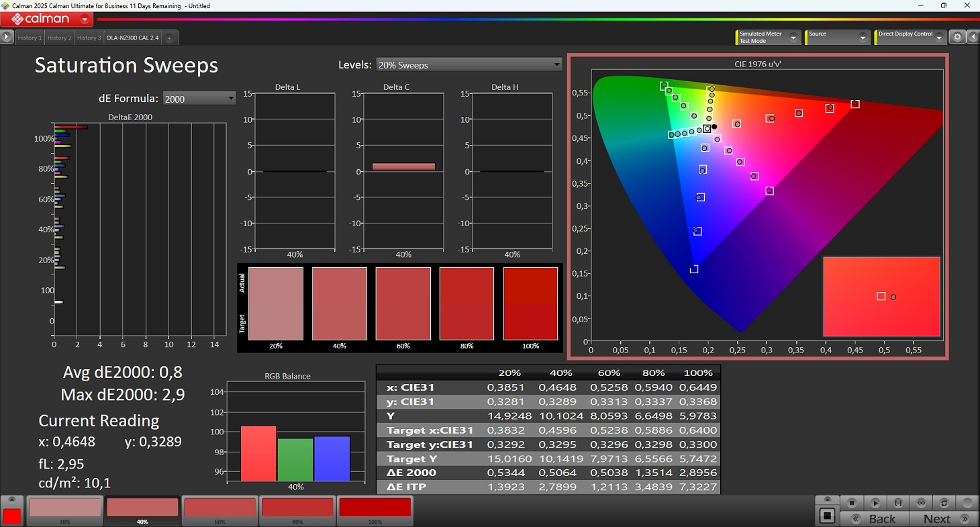Select the 100% red swatch in bottom strip
The width and height of the screenshot is (980, 527).
[x=375, y=509]
